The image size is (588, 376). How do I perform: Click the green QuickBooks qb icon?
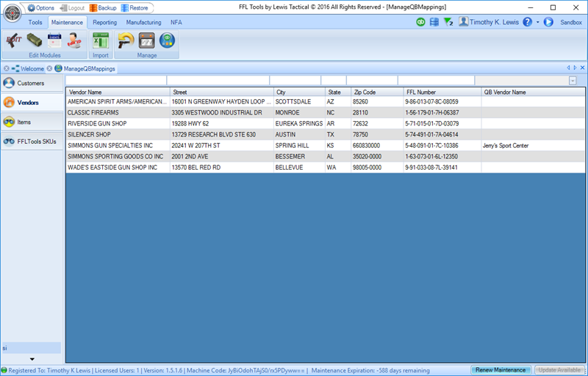(x=420, y=22)
